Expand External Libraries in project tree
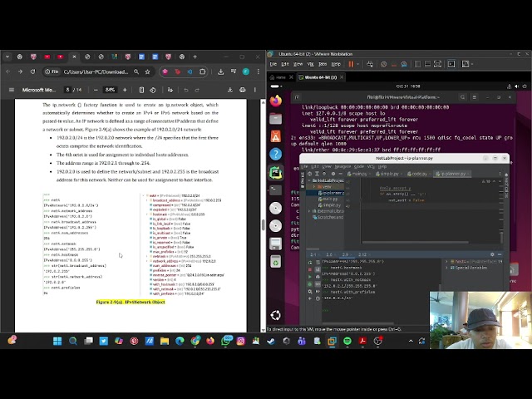This screenshot has height=399, width=532. click(309, 211)
